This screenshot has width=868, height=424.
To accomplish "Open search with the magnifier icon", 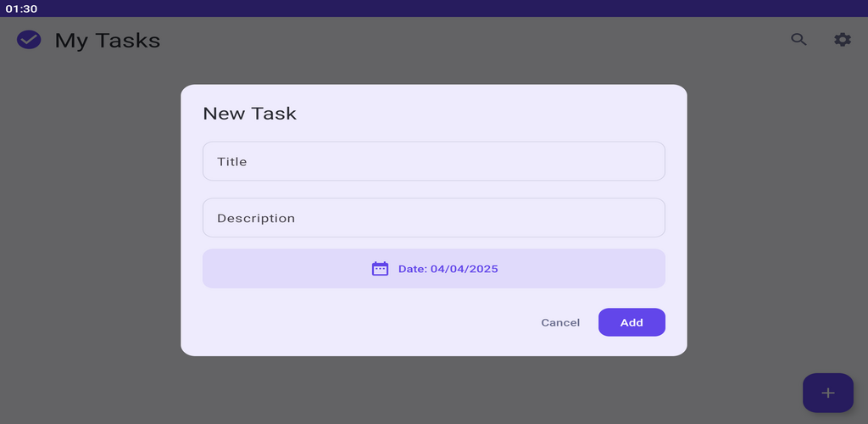I will click(798, 40).
